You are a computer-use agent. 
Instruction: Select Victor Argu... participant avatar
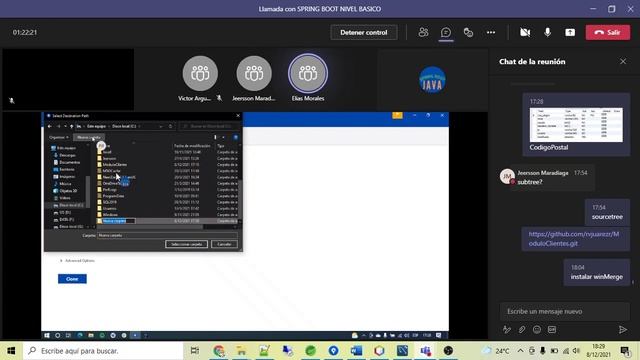200,73
